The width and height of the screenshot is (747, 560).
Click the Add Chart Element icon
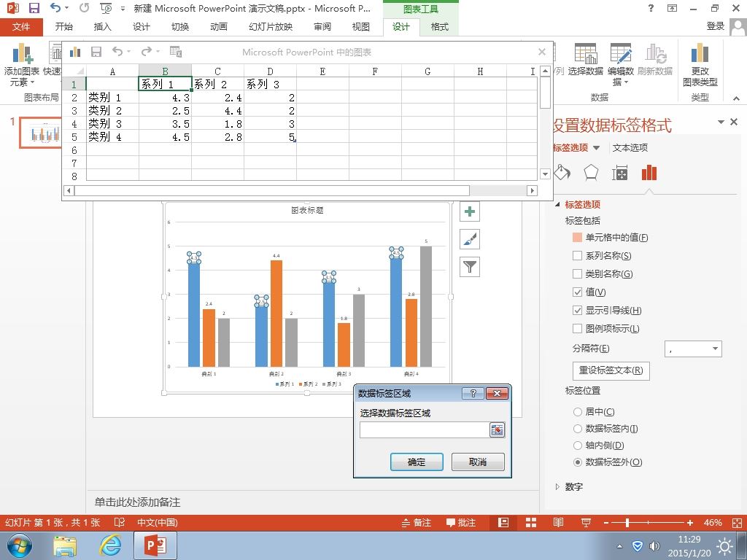(22, 53)
